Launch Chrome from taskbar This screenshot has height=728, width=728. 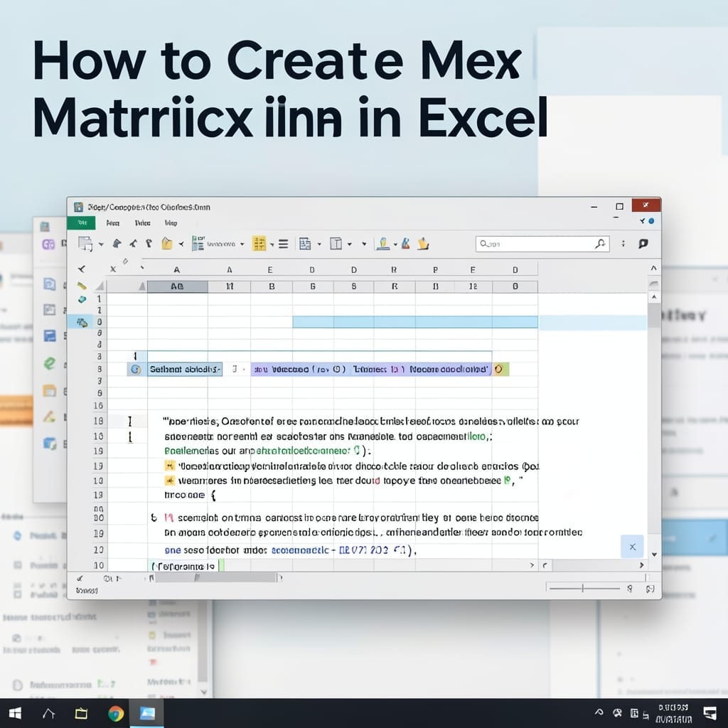(116, 714)
